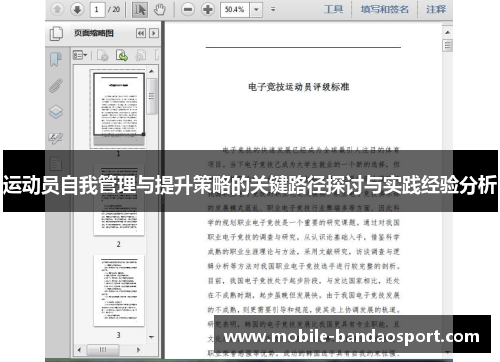
Task: Click the 页面缩略图 panel title
Action: point(94,33)
